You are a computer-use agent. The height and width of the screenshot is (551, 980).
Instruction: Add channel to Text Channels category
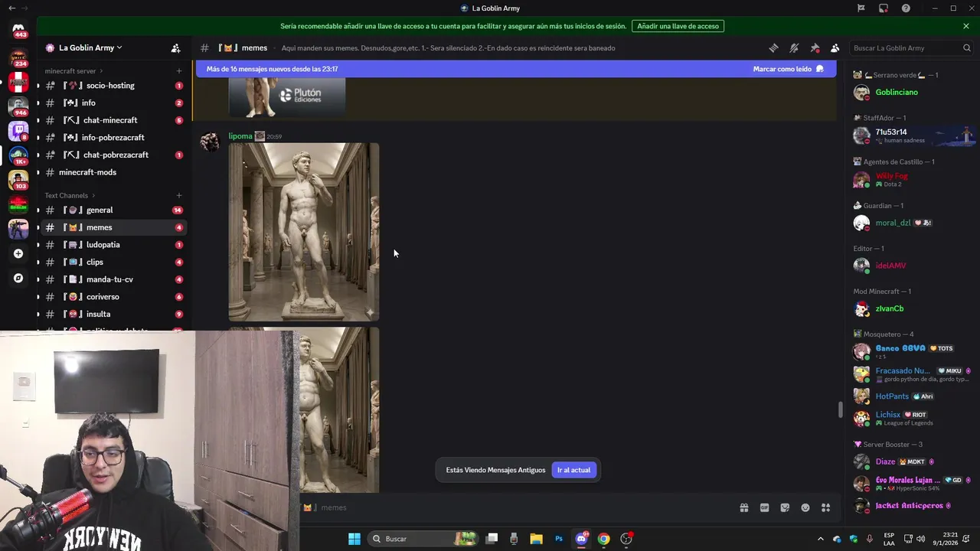pos(179,195)
